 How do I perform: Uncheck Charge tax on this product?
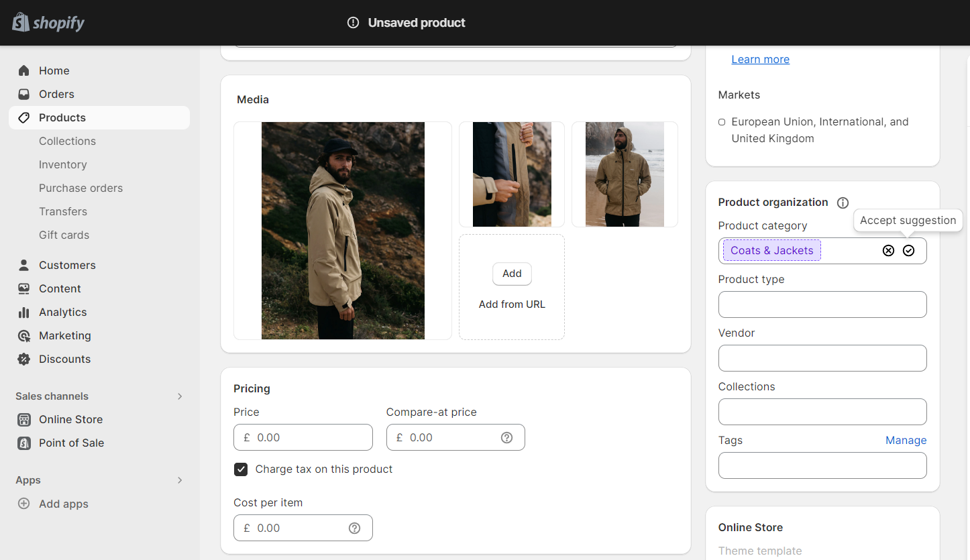tap(241, 469)
